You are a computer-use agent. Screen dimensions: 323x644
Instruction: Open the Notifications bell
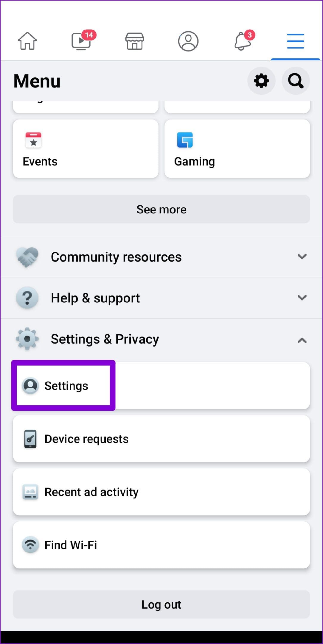pos(243,41)
